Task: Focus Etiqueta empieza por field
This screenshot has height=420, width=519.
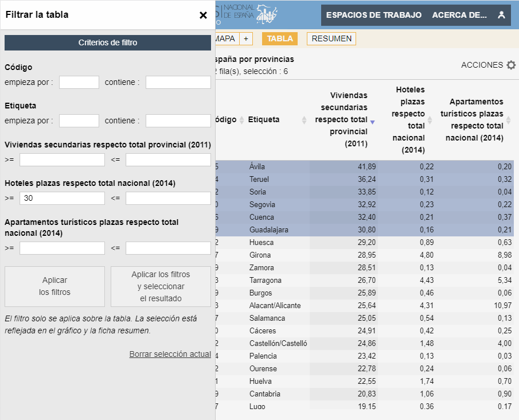Action: [x=79, y=120]
